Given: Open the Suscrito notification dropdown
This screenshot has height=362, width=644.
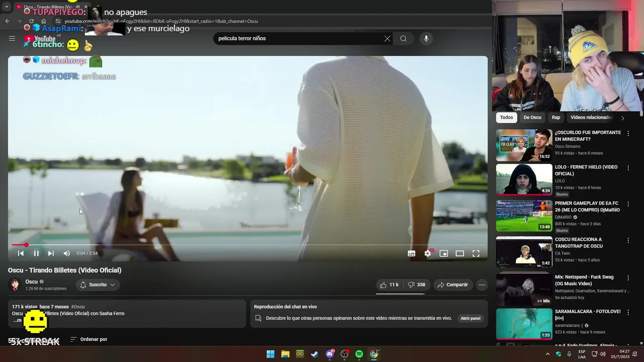Looking at the screenshot, I should point(98,285).
